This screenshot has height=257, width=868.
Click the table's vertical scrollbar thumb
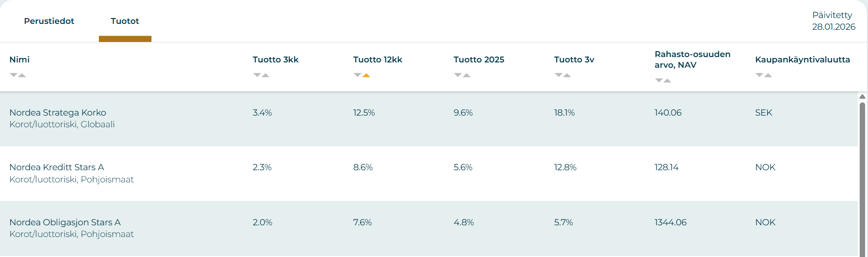pos(862,176)
